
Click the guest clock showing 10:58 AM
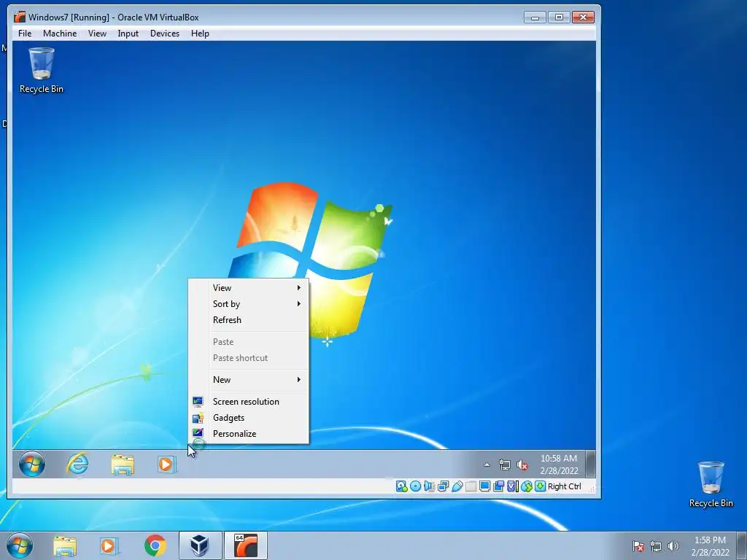click(560, 464)
